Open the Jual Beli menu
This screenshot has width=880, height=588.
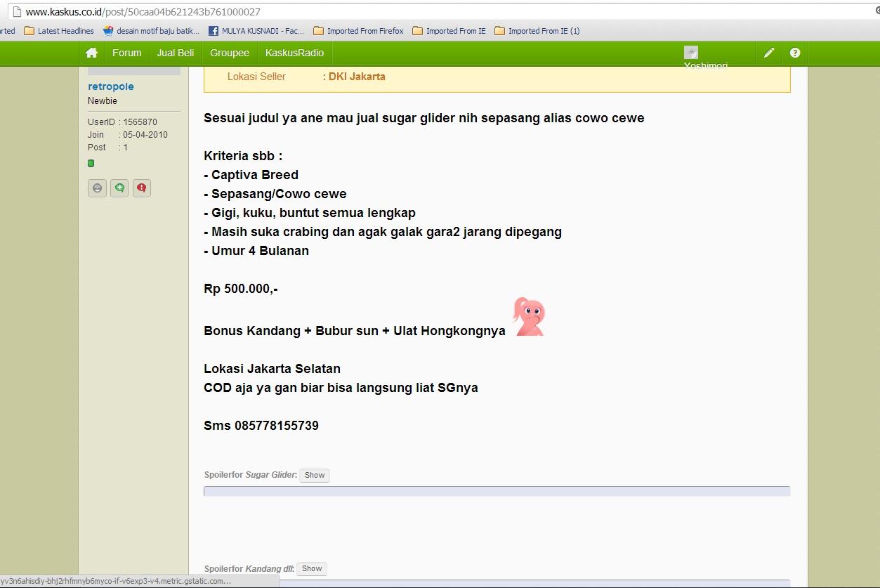coord(176,53)
